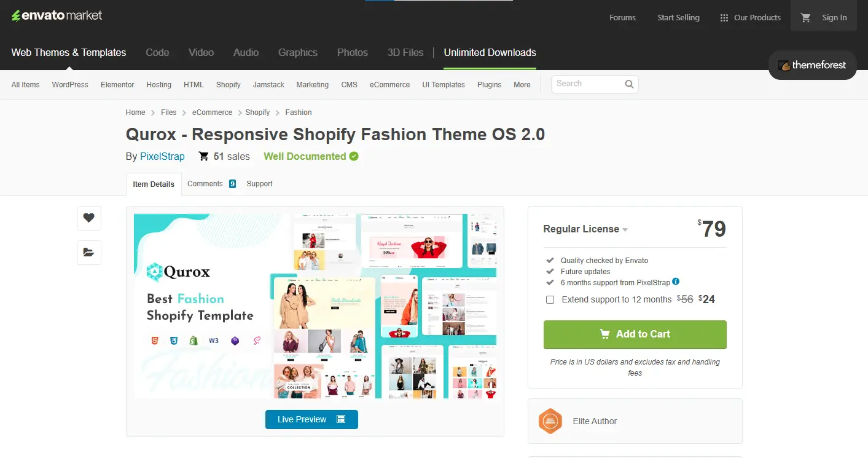Image resolution: width=868 pixels, height=458 pixels.
Task: Click the Our Products grid icon
Action: tap(724, 18)
